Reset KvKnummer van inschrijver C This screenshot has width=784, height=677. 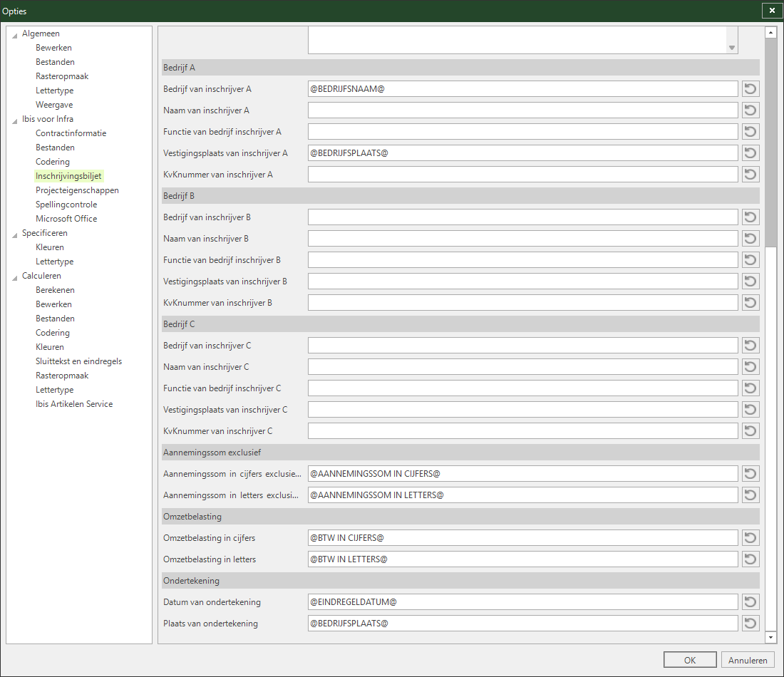[750, 431]
